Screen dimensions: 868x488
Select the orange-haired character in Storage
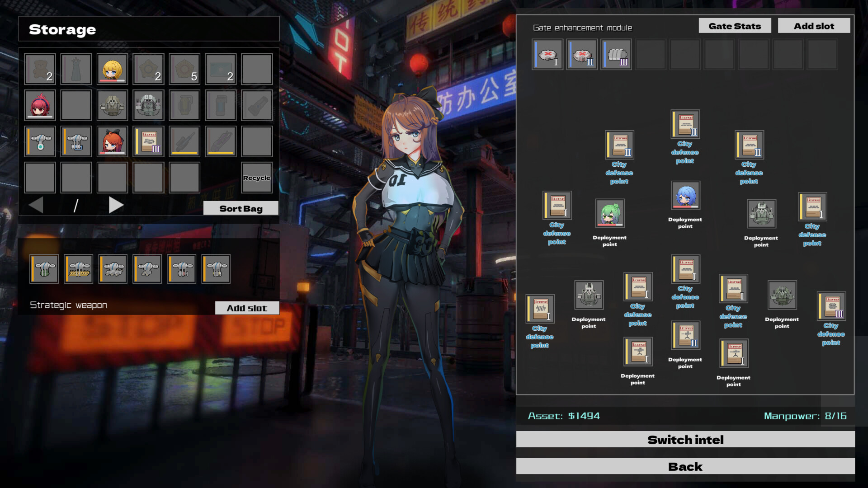click(x=112, y=141)
